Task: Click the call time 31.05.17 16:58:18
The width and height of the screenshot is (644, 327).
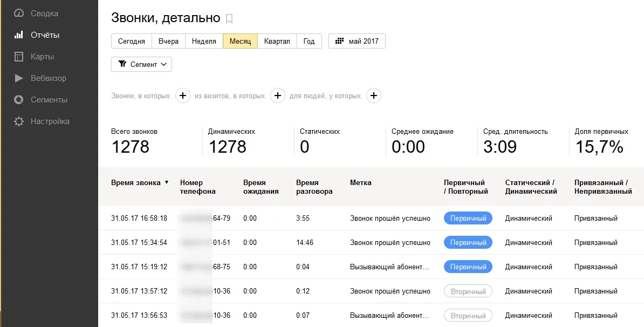Action: click(x=139, y=218)
